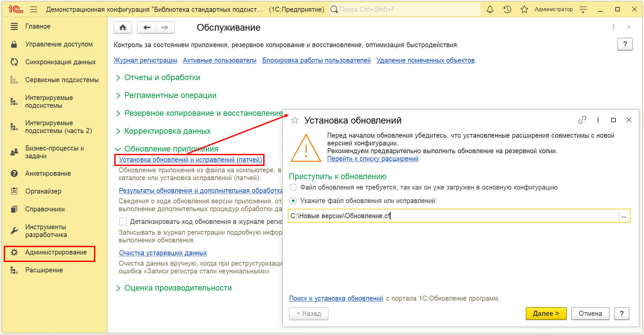
Task: Click Отмена button
Action: (590, 313)
